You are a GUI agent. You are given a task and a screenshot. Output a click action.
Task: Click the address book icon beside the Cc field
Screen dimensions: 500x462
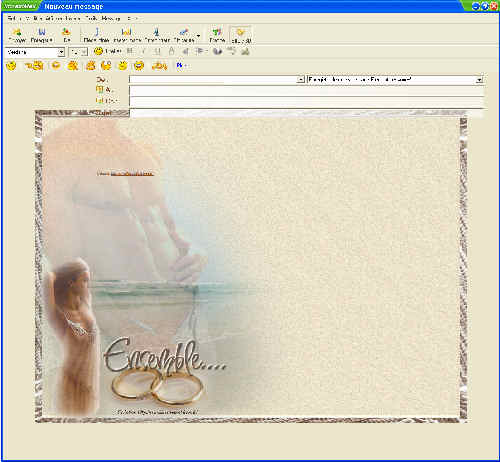[x=99, y=100]
